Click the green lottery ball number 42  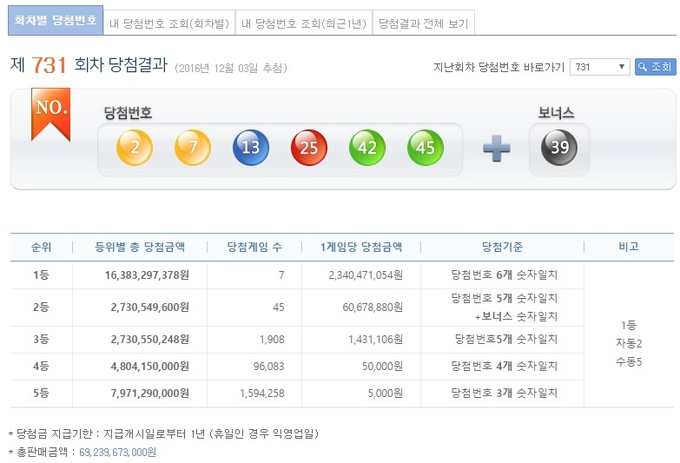(367, 148)
